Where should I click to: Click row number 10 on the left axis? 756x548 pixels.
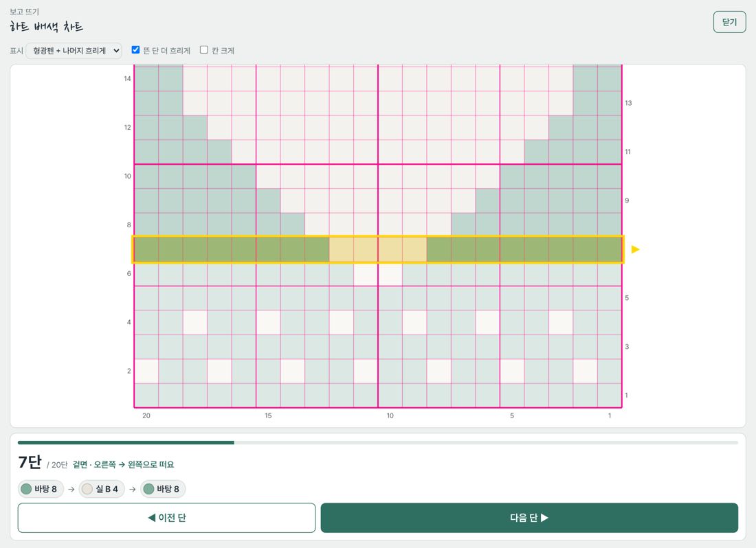click(127, 176)
